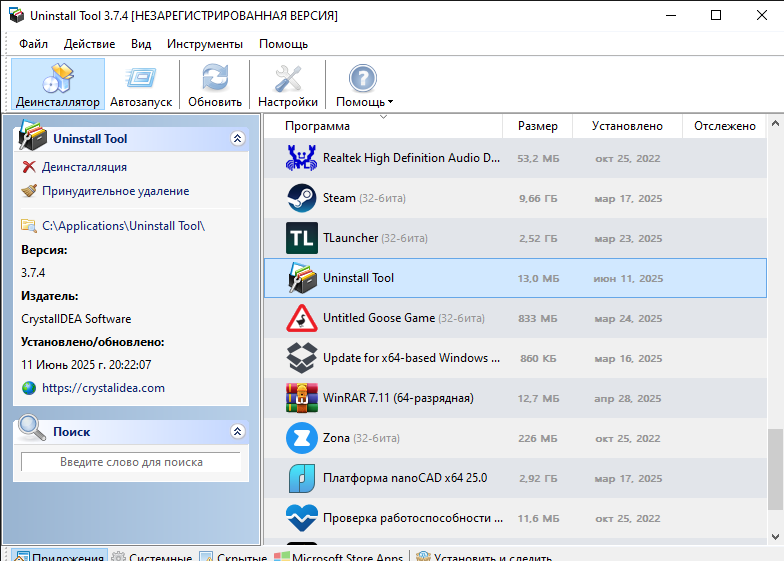Viewport: 784px width, 561px height.
Task: Click the title bar Uninstall Tool app icon
Action: pos(16,15)
